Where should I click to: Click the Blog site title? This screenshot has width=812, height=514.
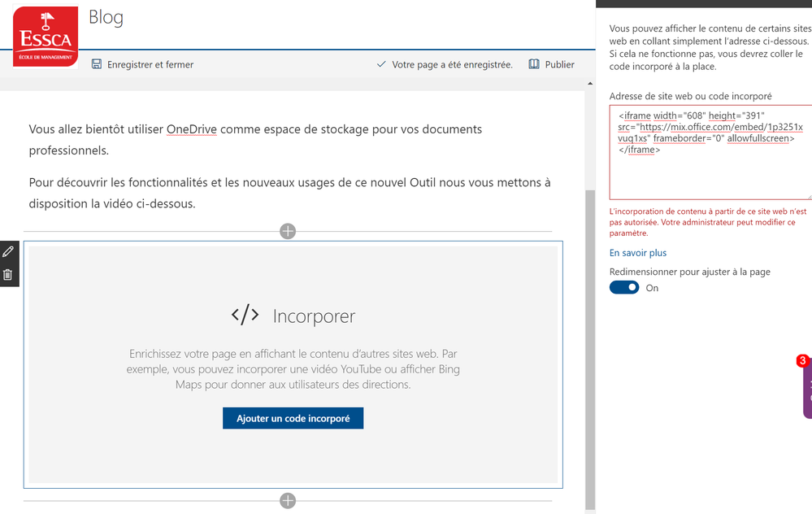[x=106, y=17]
